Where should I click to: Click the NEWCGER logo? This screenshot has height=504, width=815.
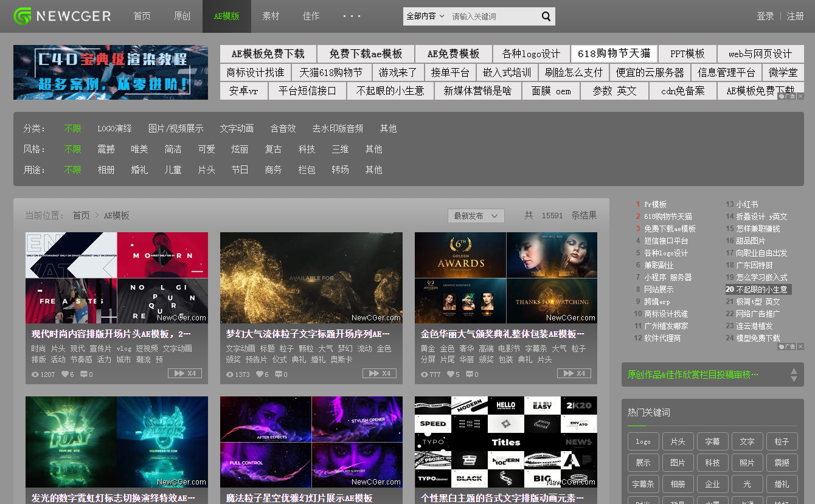coord(62,16)
